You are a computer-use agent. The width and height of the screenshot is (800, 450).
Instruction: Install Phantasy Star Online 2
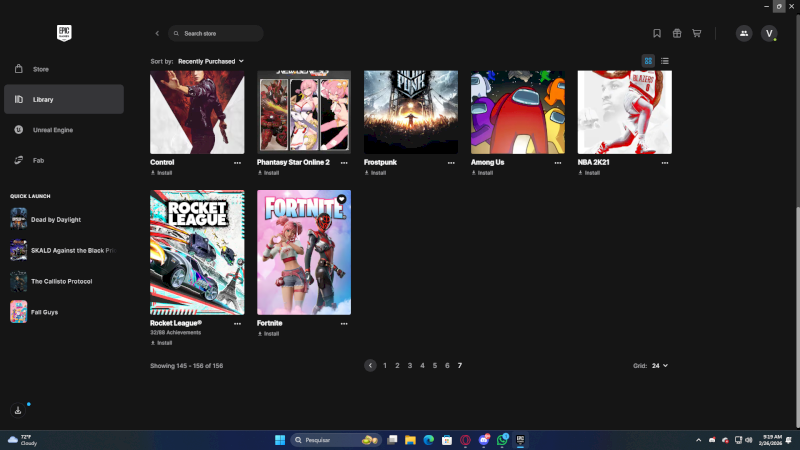pos(268,173)
